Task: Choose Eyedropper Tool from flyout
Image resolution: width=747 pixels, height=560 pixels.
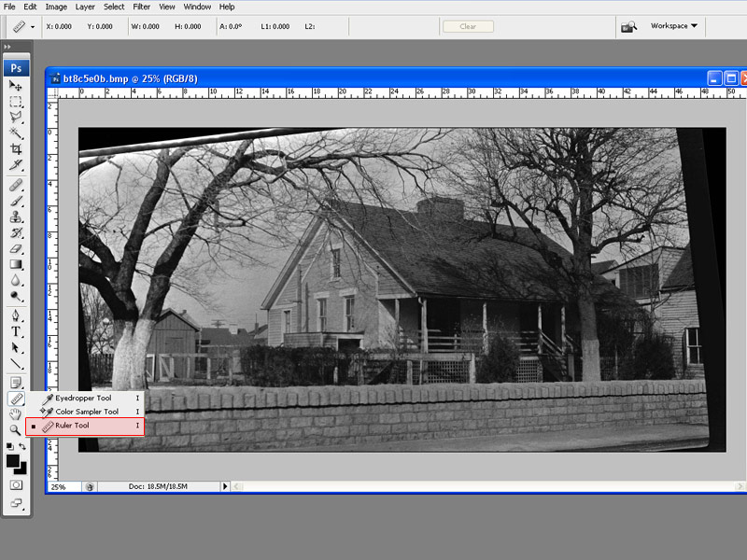Action: click(85, 398)
